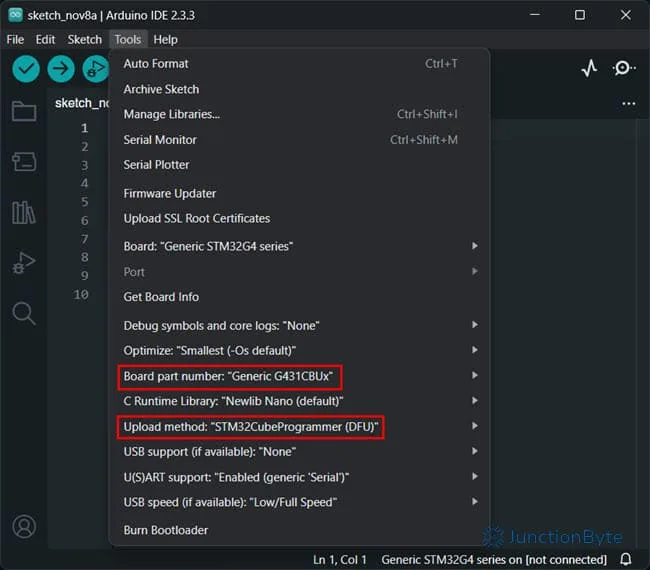Screen dimensions: 650x570
Task: Open the Help menu
Action: [x=165, y=39]
